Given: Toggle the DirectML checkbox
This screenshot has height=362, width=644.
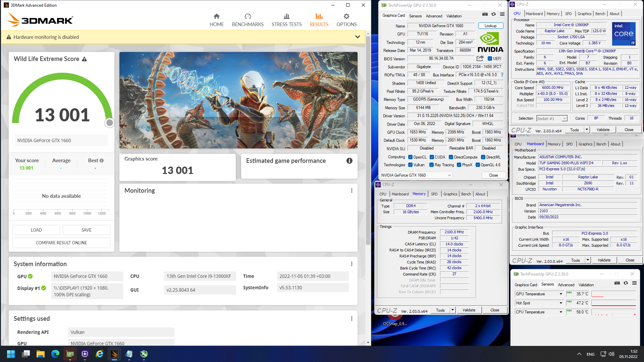Looking at the screenshot, I should (483, 157).
